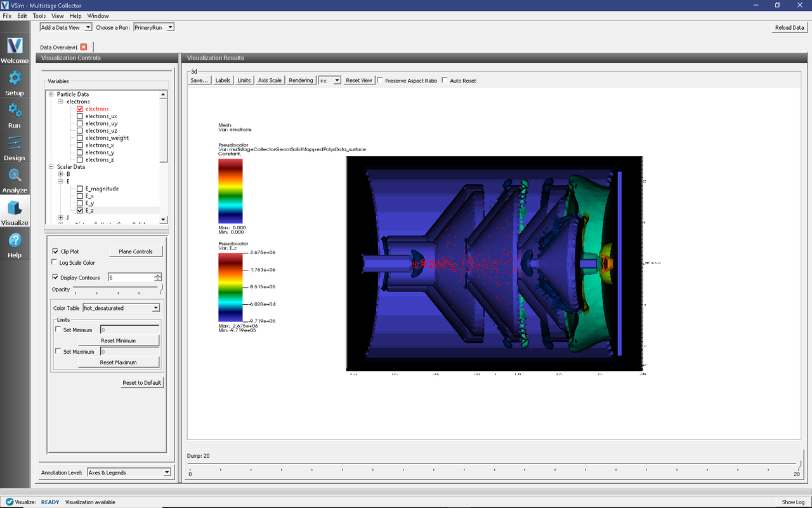Collapse the Particle Data tree node

pos(50,95)
